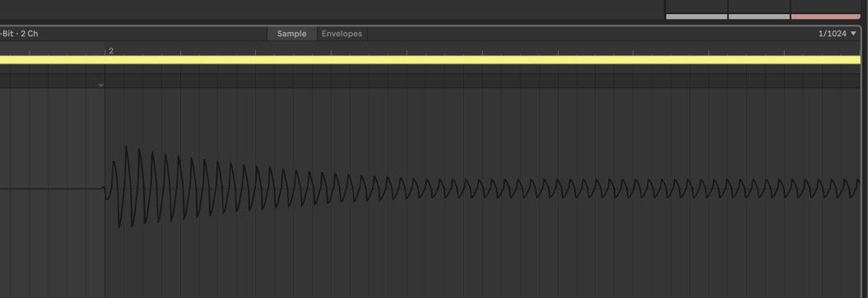Switch to the Sample tab
This screenshot has height=298, width=868.
point(292,34)
